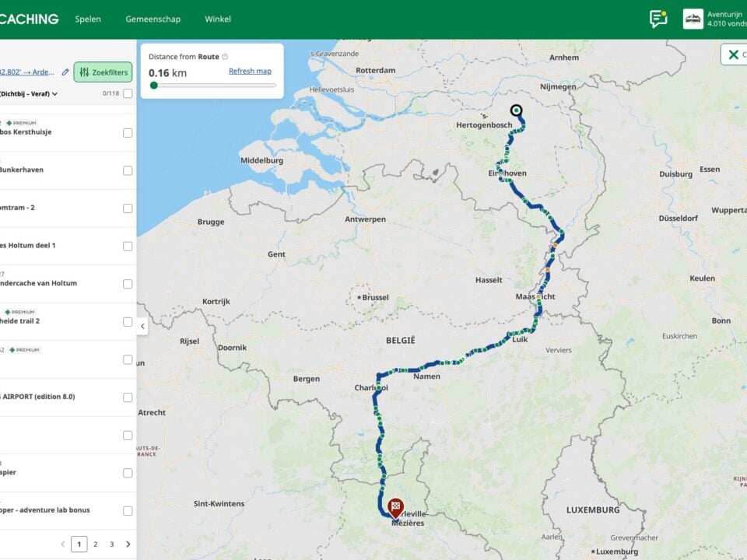This screenshot has height=560, width=747.
Task: Open the heide trail 2 cache entry
Action: (x=19, y=321)
